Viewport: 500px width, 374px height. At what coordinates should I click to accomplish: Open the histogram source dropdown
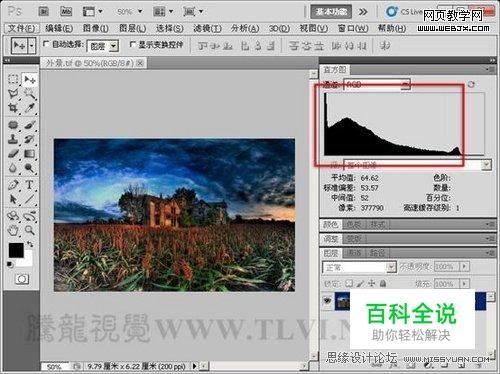[x=417, y=165]
